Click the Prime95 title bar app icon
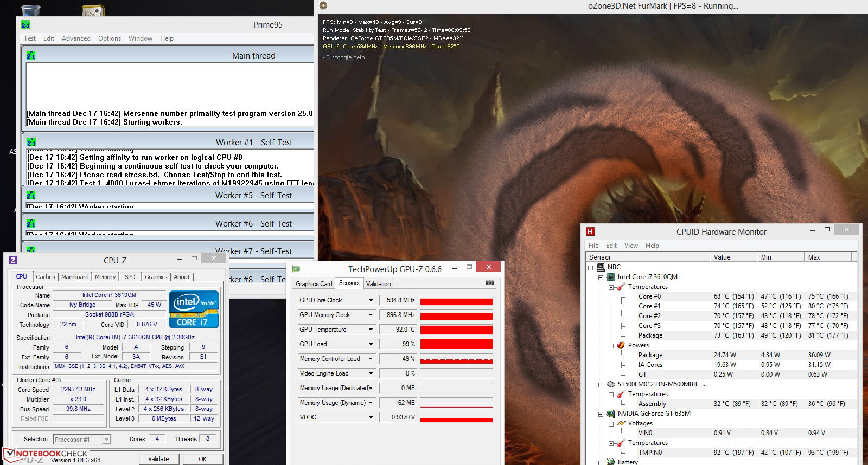 pos(25,25)
